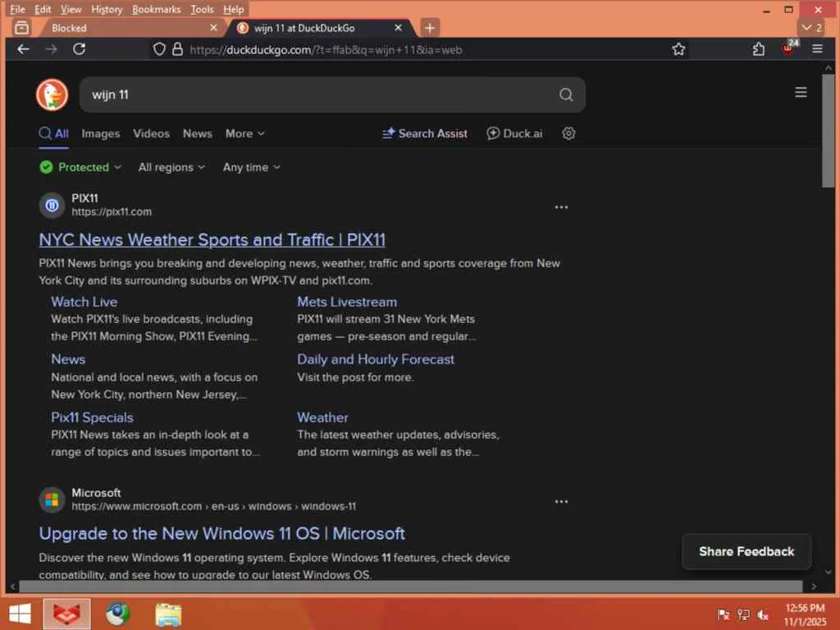
Task: Open the list all tabs dropdown
Action: 811,28
